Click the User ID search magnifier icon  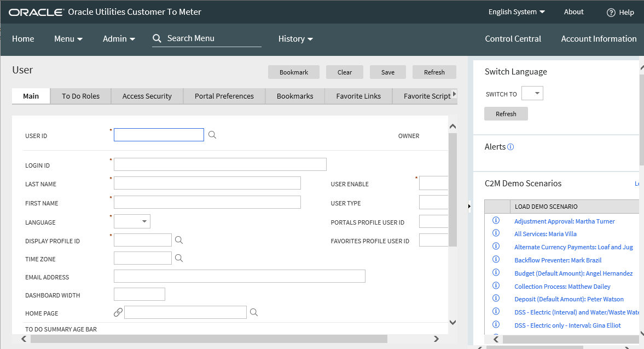212,135
